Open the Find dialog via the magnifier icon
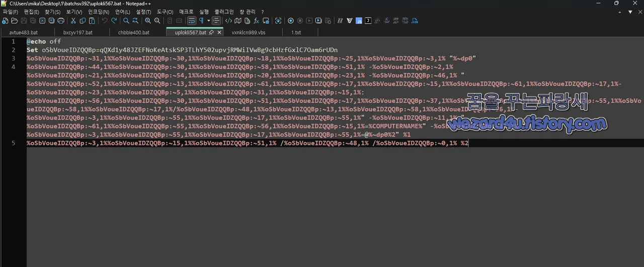Image resolution: width=644 pixels, height=267 pixels. [x=126, y=21]
